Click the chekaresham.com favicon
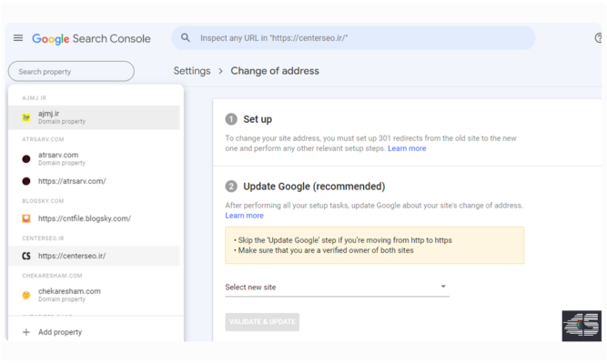Screen dimensions: 607x364 pyautogui.click(x=26, y=295)
